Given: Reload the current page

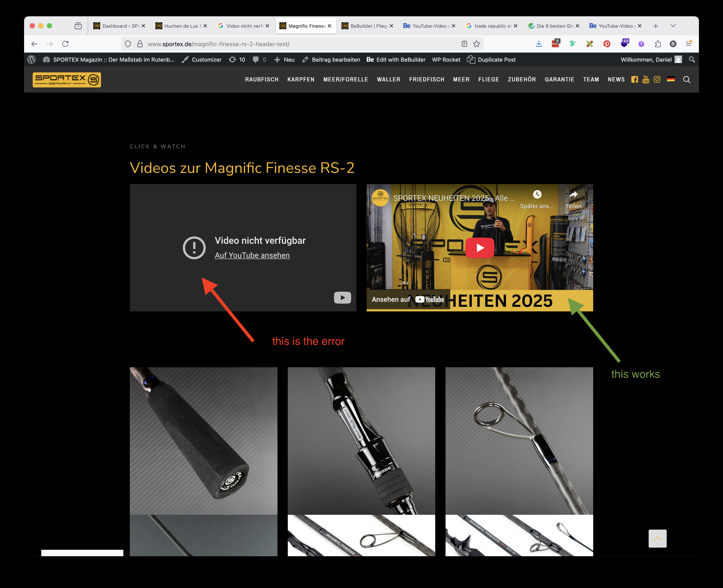Looking at the screenshot, I should (x=65, y=44).
